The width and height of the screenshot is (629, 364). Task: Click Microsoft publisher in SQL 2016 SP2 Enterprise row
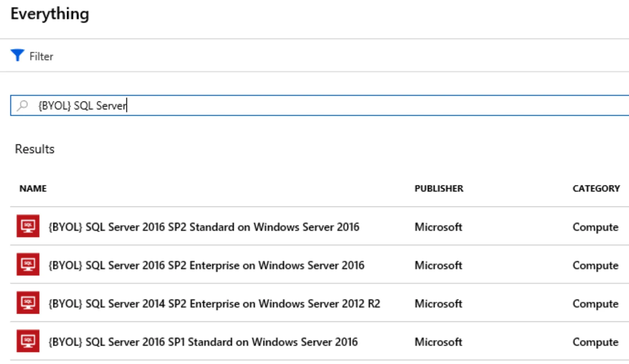click(438, 265)
